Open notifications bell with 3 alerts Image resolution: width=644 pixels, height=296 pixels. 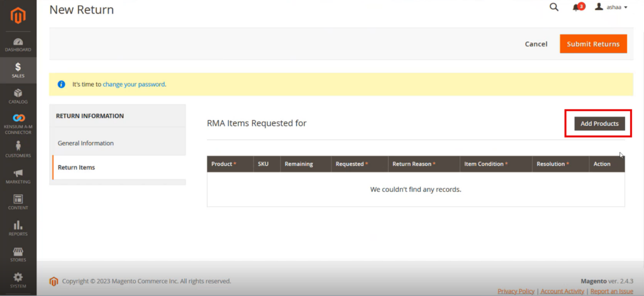(579, 7)
